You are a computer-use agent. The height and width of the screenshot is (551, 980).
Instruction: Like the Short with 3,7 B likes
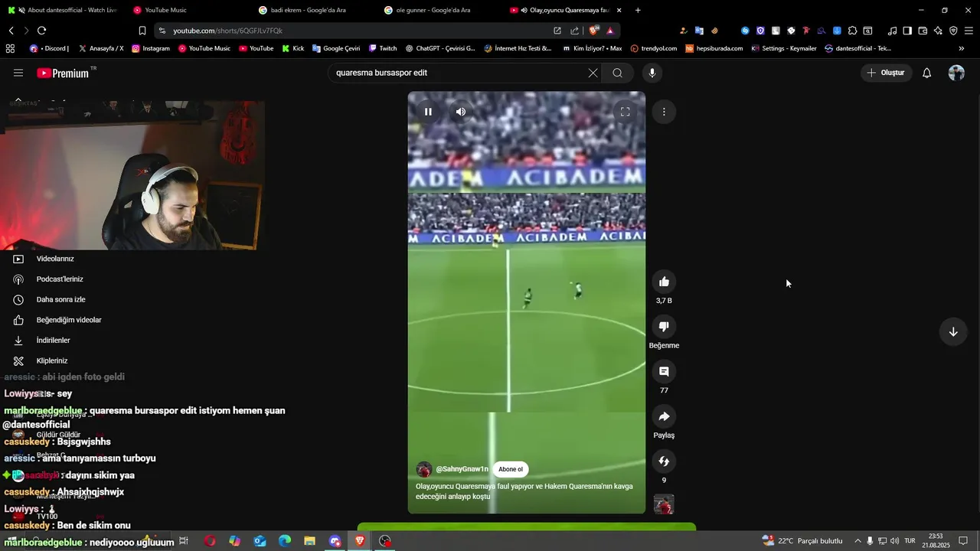point(664,282)
